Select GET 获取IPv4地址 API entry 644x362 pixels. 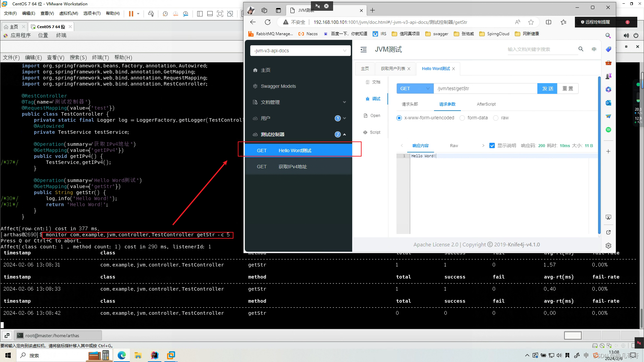click(x=299, y=167)
